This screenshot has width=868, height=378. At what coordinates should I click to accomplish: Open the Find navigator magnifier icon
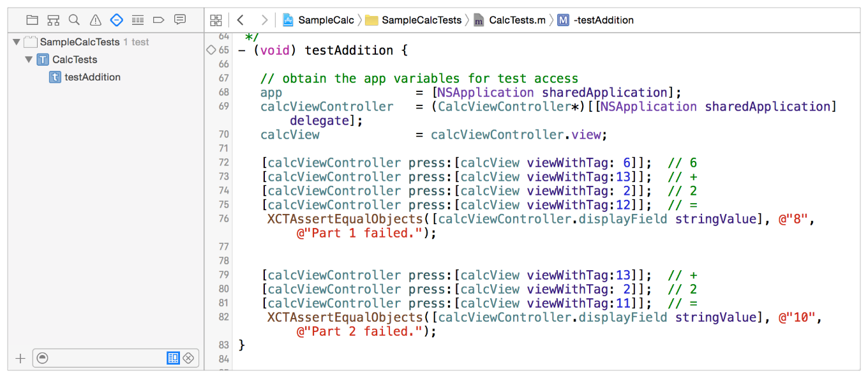pos(74,20)
